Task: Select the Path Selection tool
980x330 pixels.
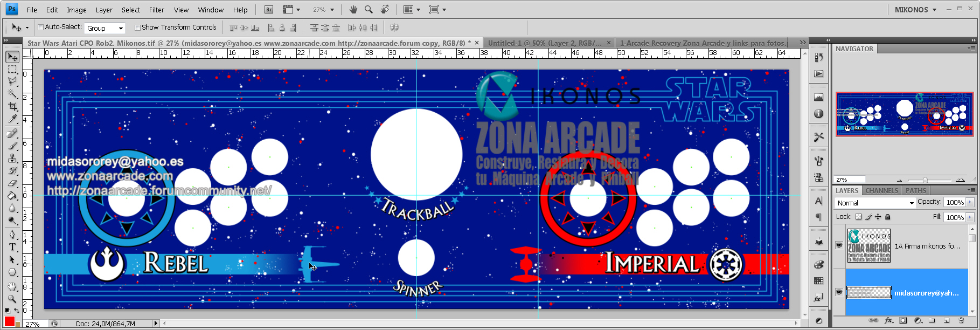Action: (x=12, y=259)
